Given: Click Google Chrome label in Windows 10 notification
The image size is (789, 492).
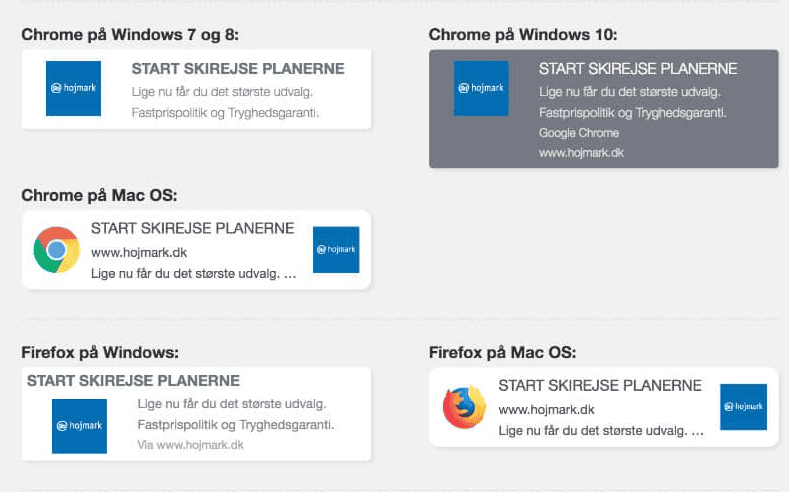Looking at the screenshot, I should pos(579,133).
